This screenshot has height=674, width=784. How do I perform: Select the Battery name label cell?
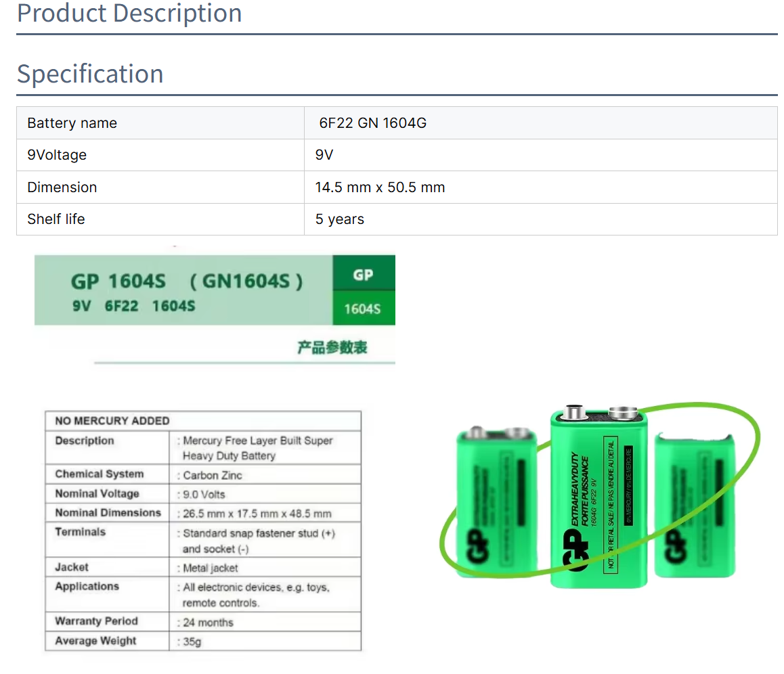click(160, 123)
